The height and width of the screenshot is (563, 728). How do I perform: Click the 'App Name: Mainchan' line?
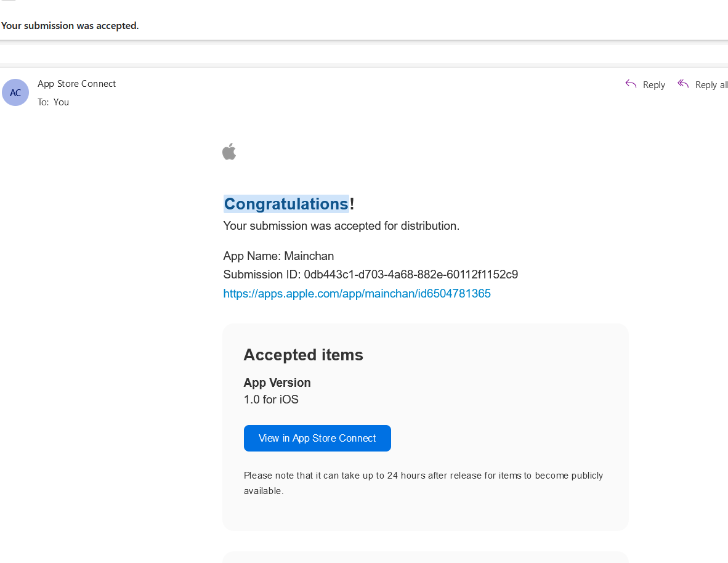(x=278, y=256)
